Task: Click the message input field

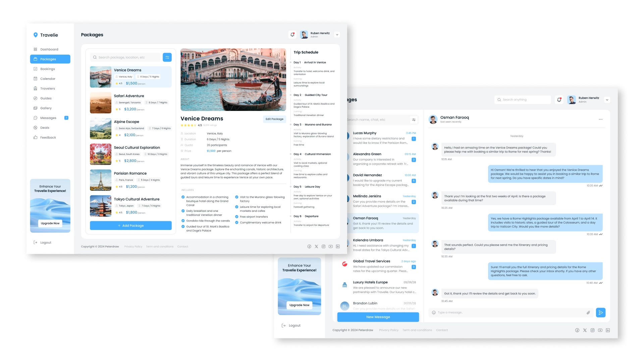Action: point(508,312)
